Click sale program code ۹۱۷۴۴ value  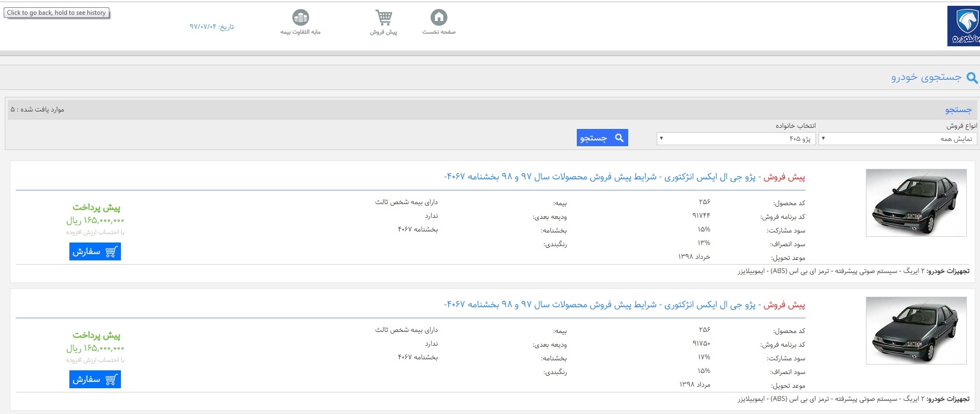click(x=701, y=216)
